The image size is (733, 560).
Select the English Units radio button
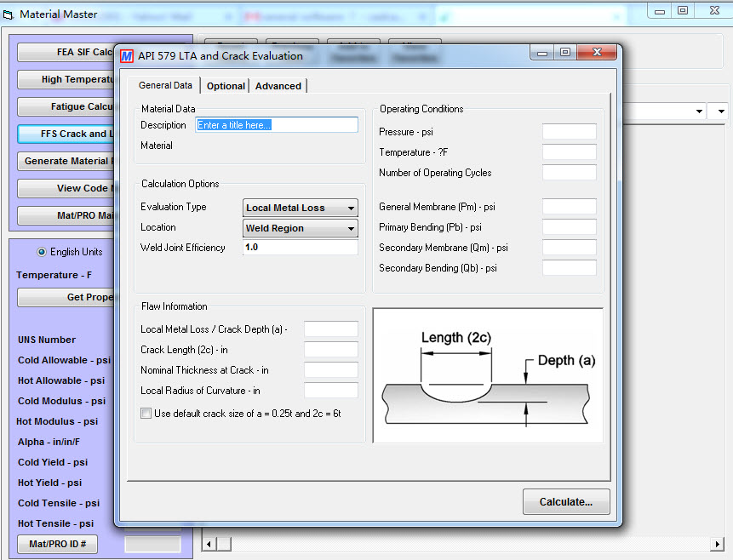(42, 252)
